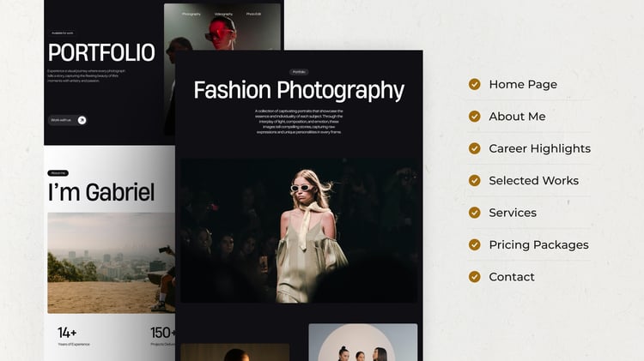Open the Videography nav item
Image resolution: width=644 pixels, height=361 pixels.
(223, 14)
